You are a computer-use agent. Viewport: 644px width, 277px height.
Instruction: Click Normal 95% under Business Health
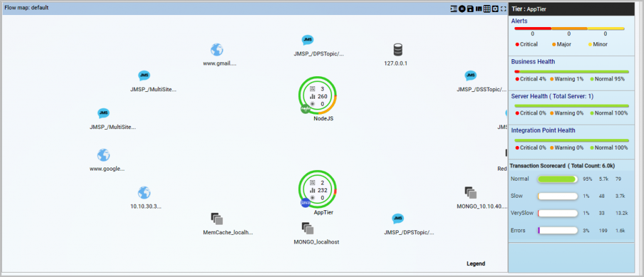pyautogui.click(x=607, y=79)
